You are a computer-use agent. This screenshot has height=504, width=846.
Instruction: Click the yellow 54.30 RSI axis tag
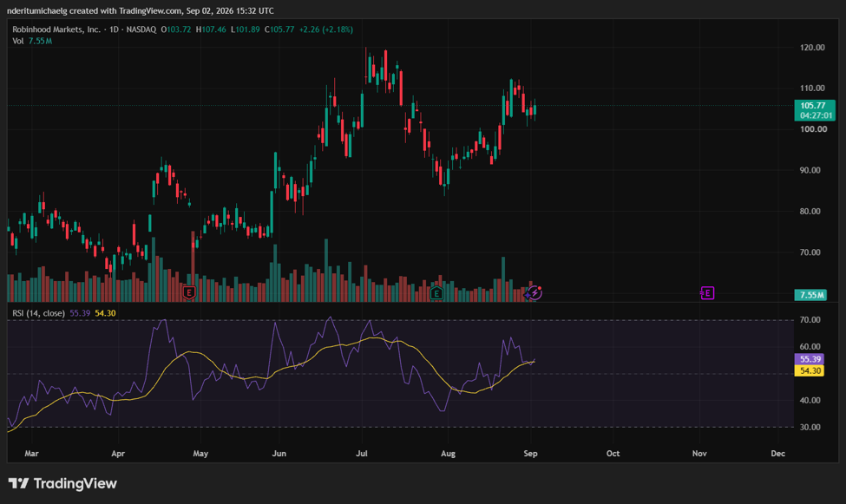coord(810,370)
